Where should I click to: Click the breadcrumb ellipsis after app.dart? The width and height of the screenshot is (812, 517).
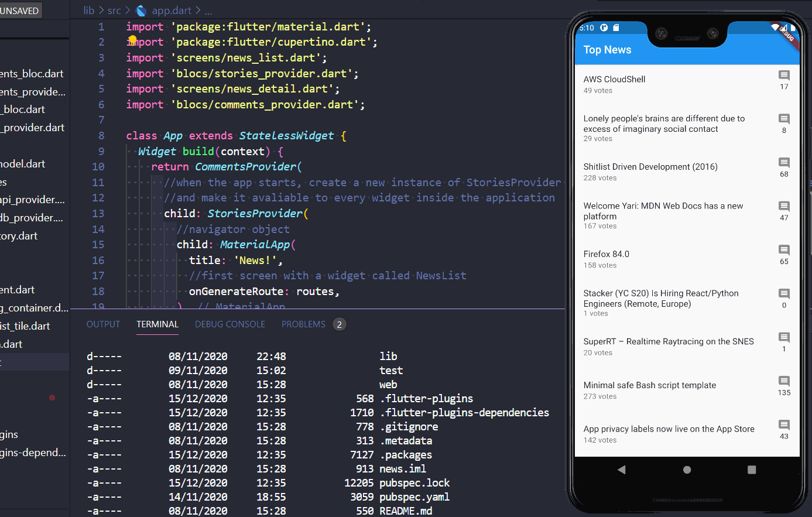click(x=208, y=11)
